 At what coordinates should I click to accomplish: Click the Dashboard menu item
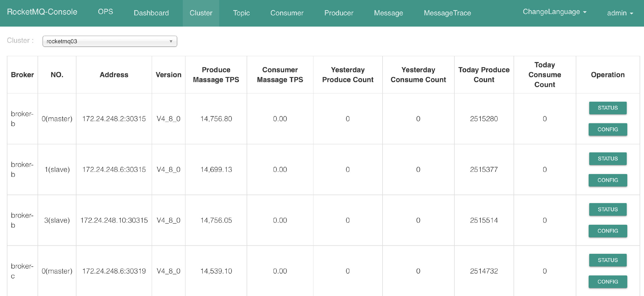pos(152,13)
